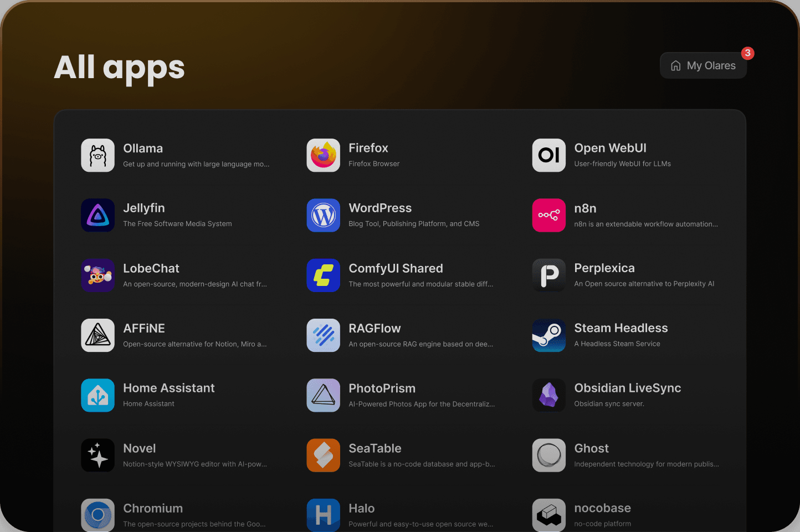Click 'Blog Tool, Publishing Platform, and CMS'

pyautogui.click(x=414, y=224)
